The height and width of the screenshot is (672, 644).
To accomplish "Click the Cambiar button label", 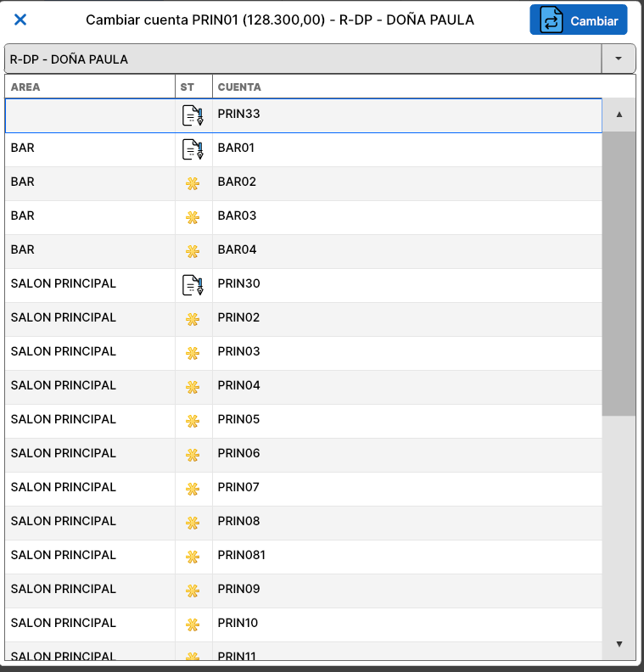I will point(594,21).
